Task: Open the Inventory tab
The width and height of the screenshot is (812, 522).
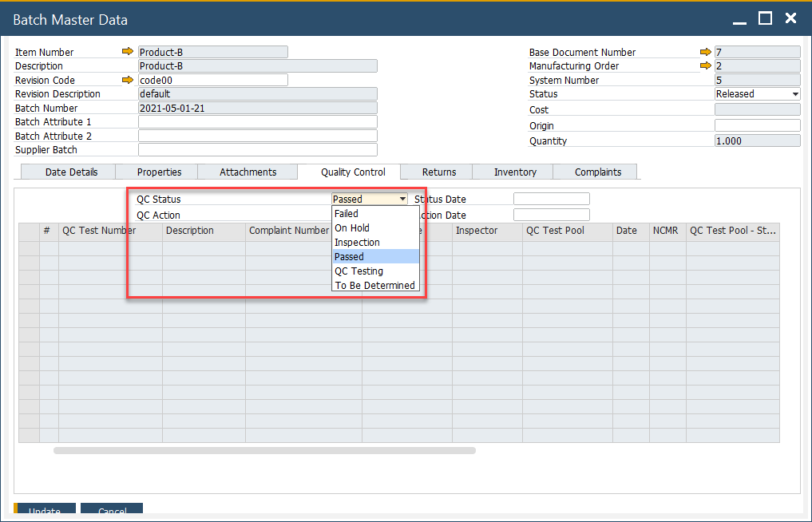Action: point(515,172)
